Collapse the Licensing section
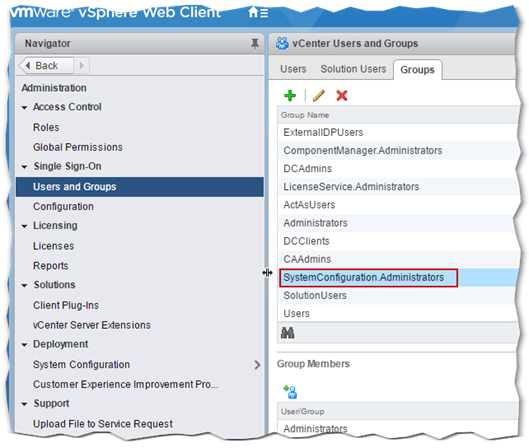Viewport: 529px width, 448px height. 24,226
